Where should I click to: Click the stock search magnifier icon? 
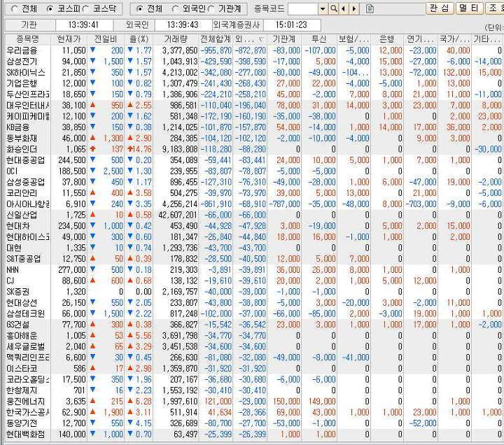(x=334, y=9)
